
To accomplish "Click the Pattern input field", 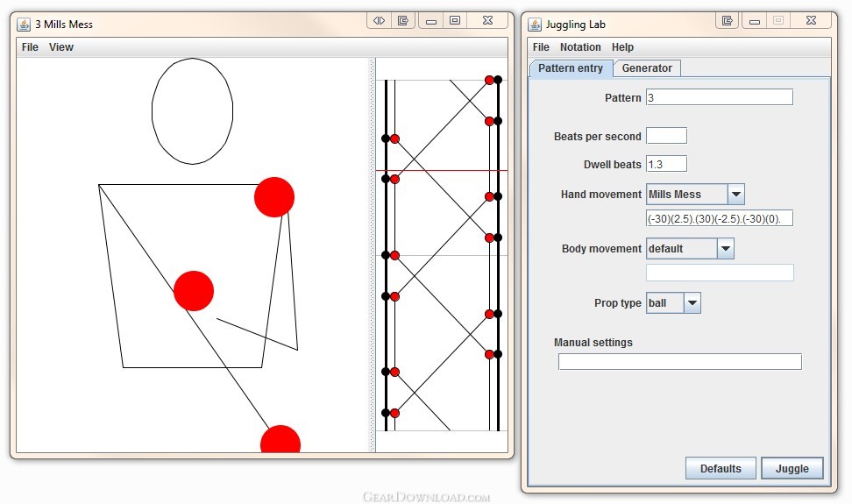I will (720, 98).
